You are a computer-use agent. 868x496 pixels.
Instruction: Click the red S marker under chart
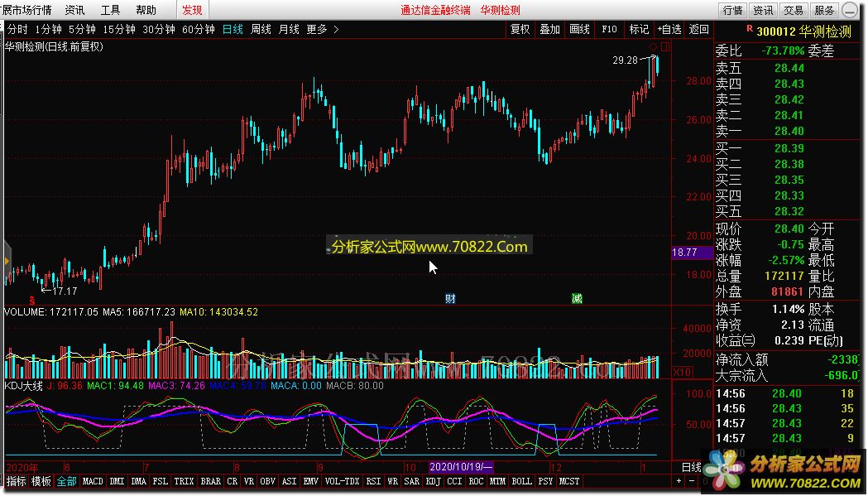pos(32,301)
